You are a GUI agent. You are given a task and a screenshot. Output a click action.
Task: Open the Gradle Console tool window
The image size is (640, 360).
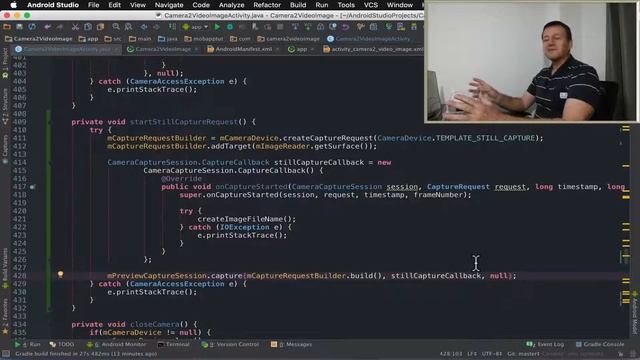point(600,344)
